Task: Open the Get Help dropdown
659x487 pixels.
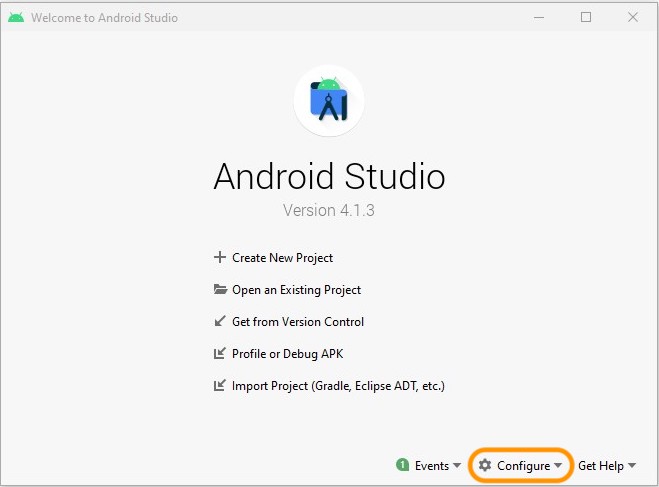Action: point(606,466)
